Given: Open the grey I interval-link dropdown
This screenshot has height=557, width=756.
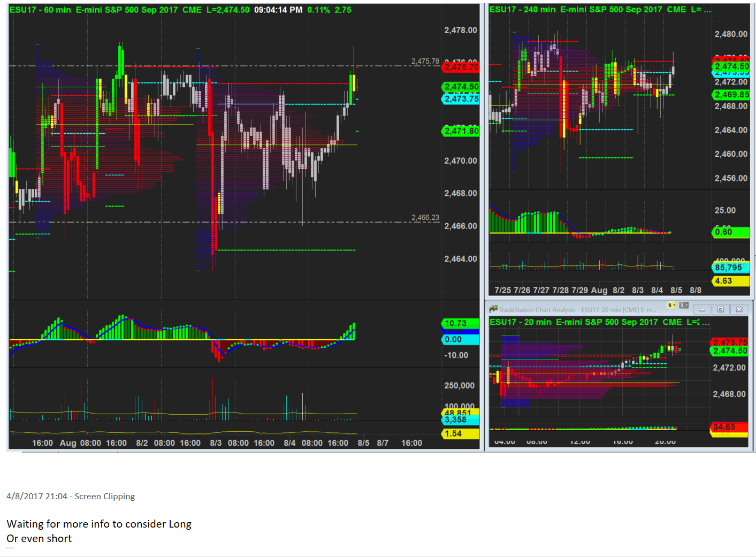Looking at the screenshot, I should (x=684, y=305).
